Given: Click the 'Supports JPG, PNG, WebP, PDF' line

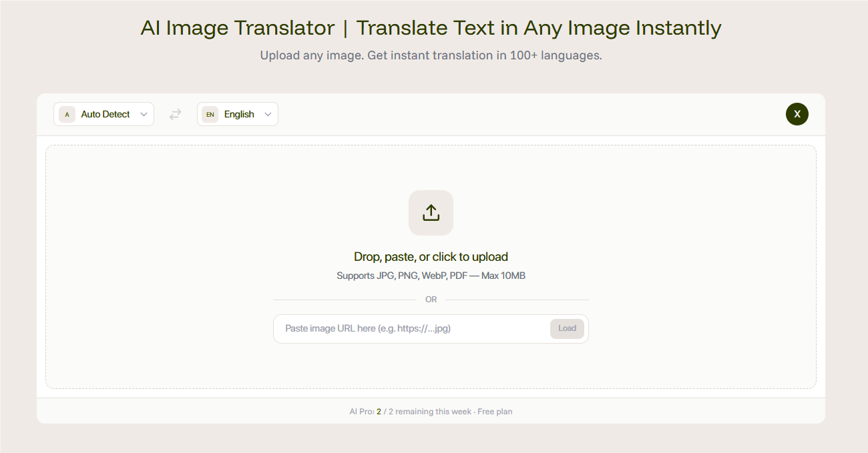Looking at the screenshot, I should tap(431, 276).
